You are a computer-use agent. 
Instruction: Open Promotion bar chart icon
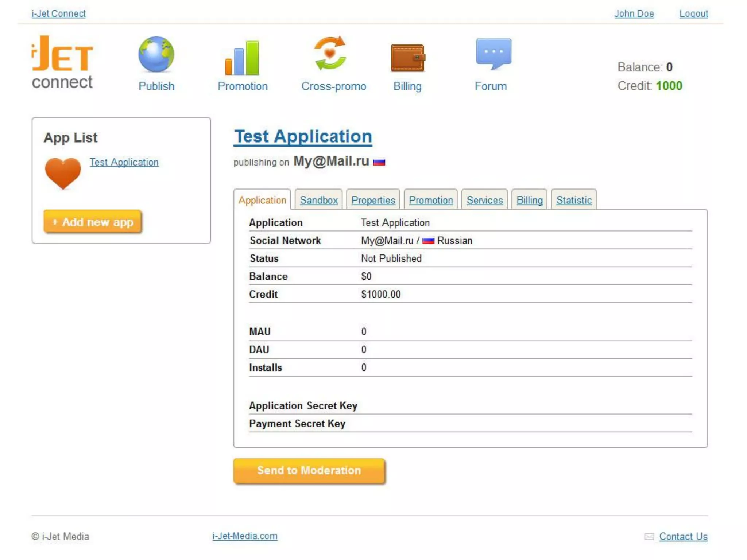[x=242, y=58]
